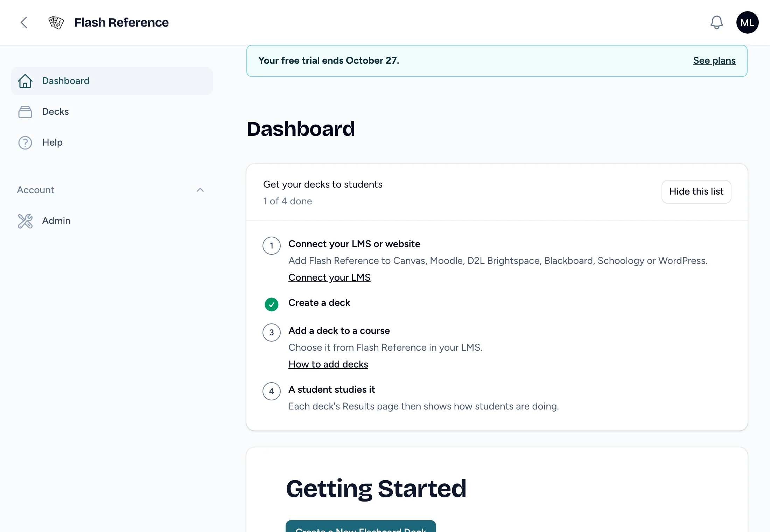The width and height of the screenshot is (770, 532).
Task: Click the 'Getting Started' heading
Action: (x=376, y=489)
